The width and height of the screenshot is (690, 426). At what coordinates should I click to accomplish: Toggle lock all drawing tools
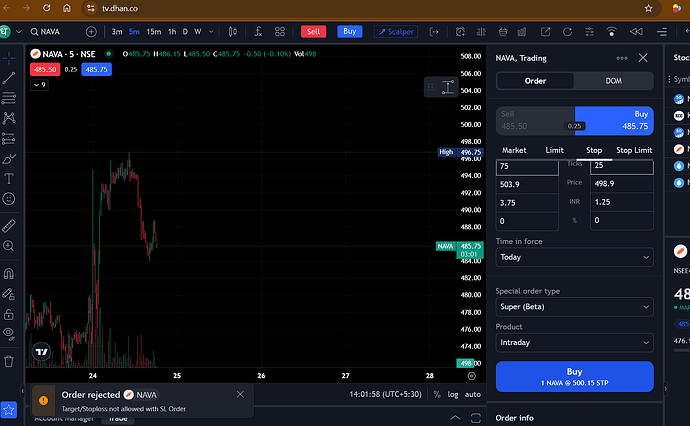coord(8,314)
